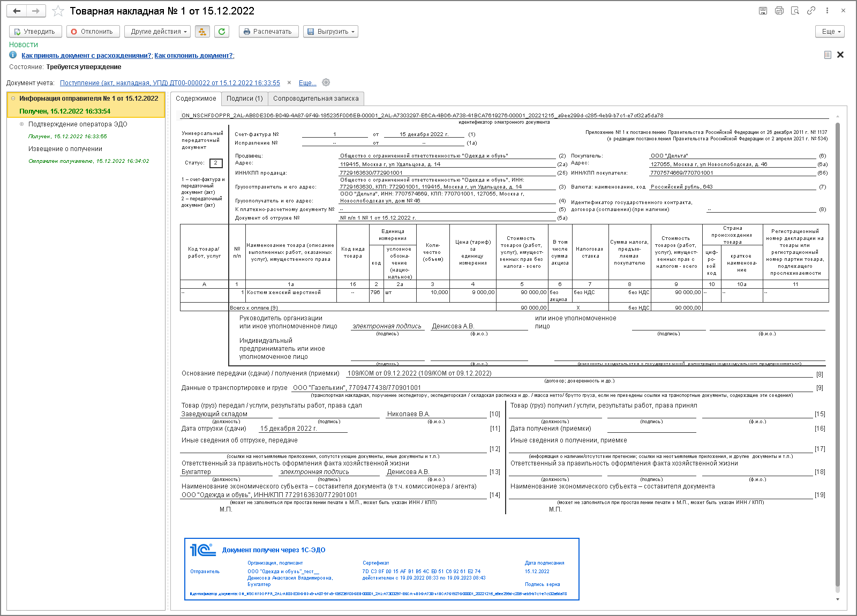Expand the Подтверждение оператора ЭДО node
The image size is (857, 616).
pos(22,124)
